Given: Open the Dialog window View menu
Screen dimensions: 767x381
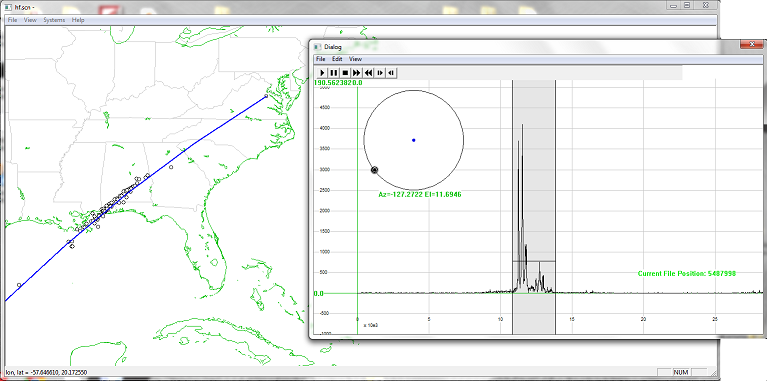Looking at the screenshot, I should [355, 59].
